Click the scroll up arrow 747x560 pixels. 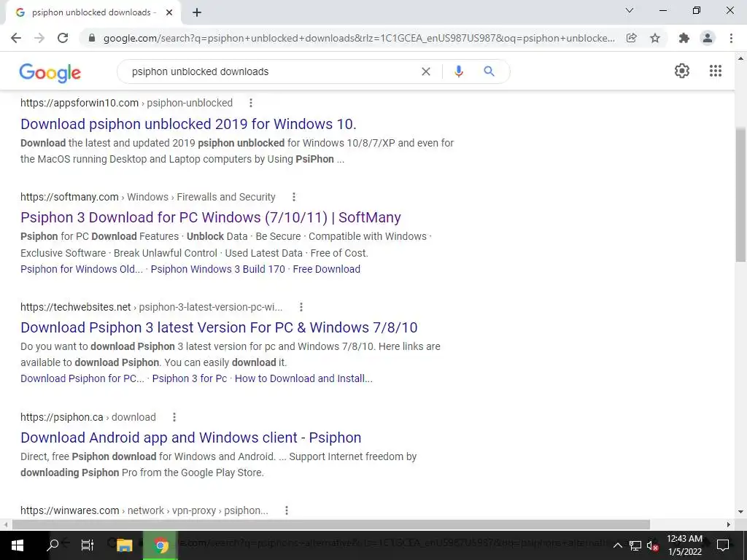[x=740, y=58]
